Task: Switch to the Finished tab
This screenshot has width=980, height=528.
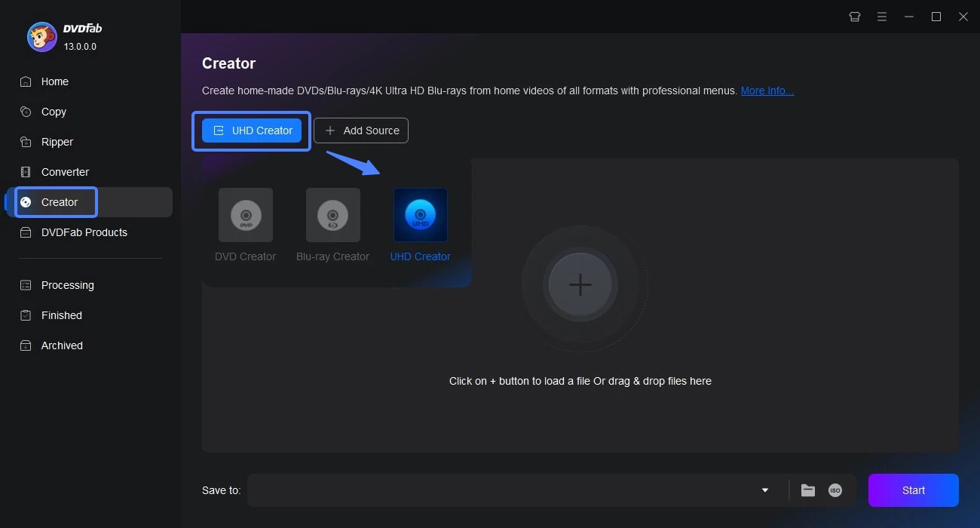Action: tap(61, 315)
